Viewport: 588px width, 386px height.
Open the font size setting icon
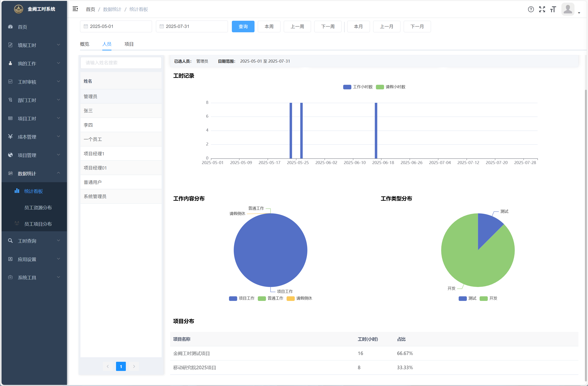tap(553, 9)
